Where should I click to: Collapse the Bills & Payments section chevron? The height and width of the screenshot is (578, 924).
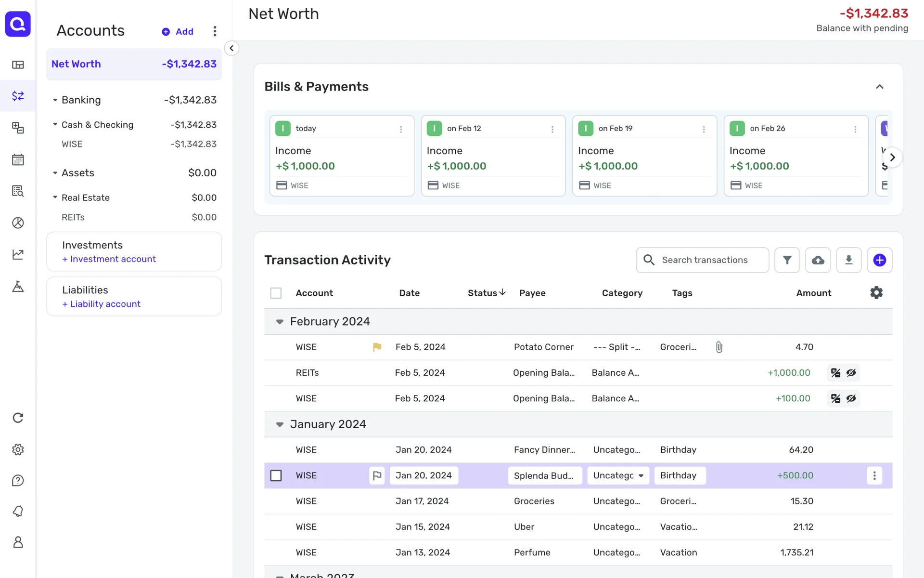click(x=879, y=87)
